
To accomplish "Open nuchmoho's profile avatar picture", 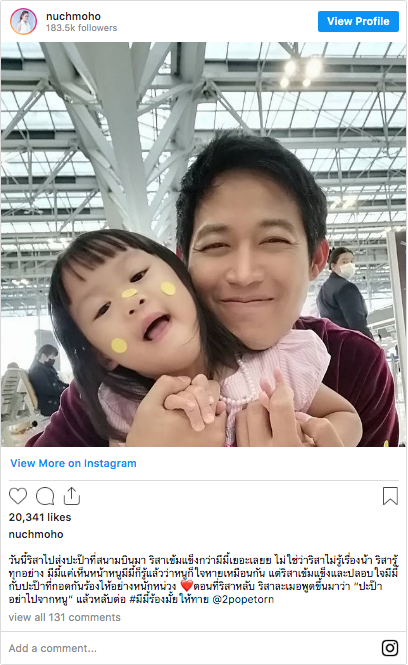I will (23, 21).
